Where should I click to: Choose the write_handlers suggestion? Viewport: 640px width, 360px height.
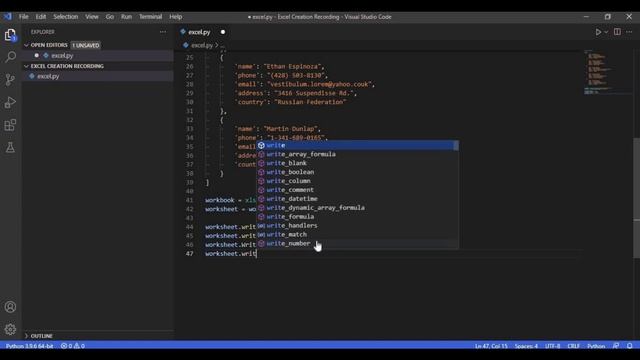pos(355,226)
